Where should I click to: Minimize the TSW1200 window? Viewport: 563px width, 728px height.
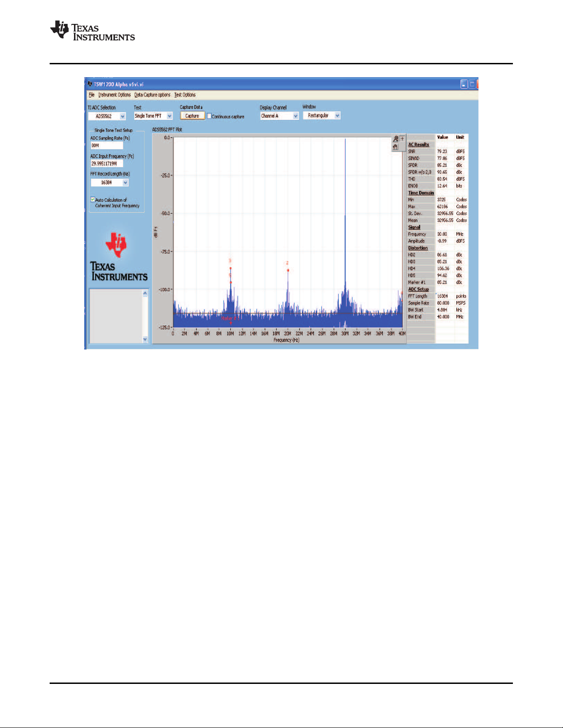click(x=464, y=84)
